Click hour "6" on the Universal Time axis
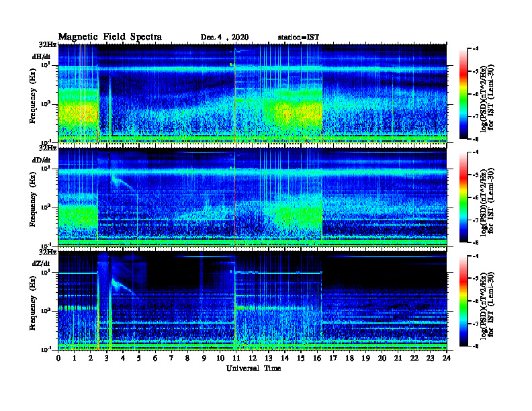 (155, 359)
